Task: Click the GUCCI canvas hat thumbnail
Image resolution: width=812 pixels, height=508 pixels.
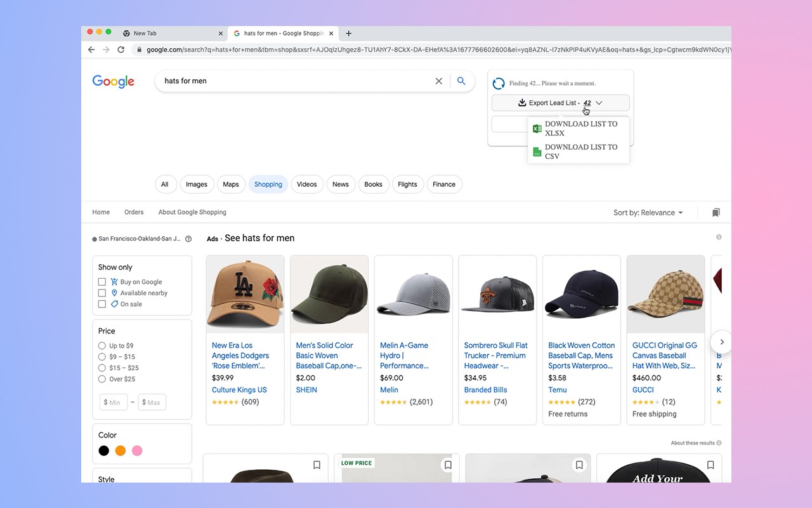Action: [665, 295]
